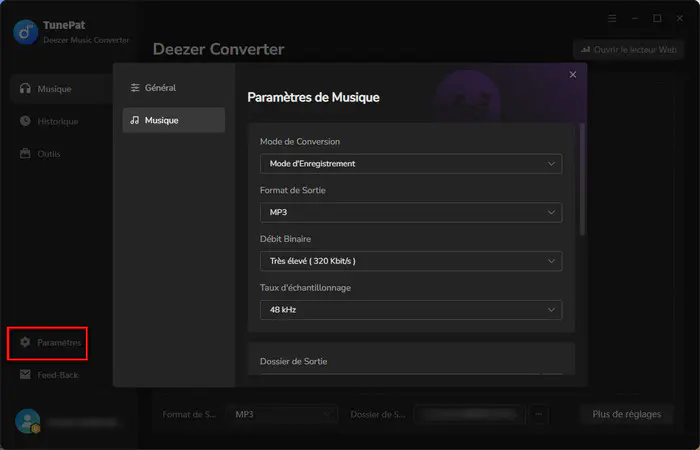The height and width of the screenshot is (450, 700).
Task: Select the Musique settings tab
Action: [174, 120]
